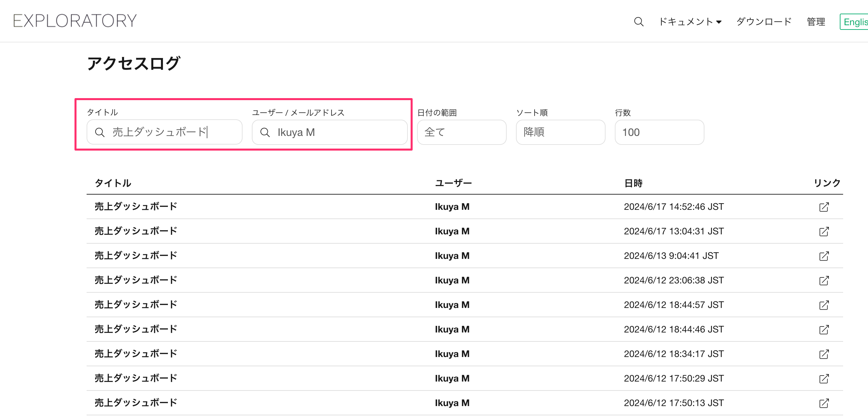The height and width of the screenshot is (419, 868).
Task: Click the magnifier icon in the タイトル search box
Action: click(x=100, y=132)
